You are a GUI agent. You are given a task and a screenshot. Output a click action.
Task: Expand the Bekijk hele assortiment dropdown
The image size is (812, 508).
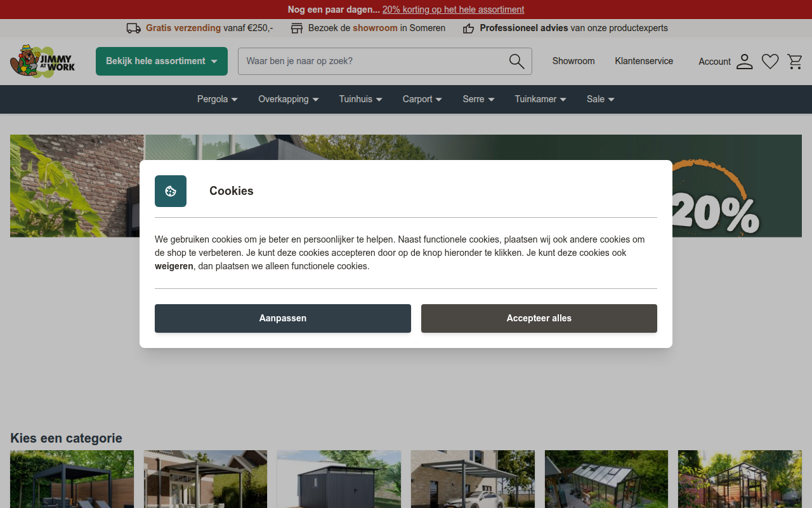(162, 61)
